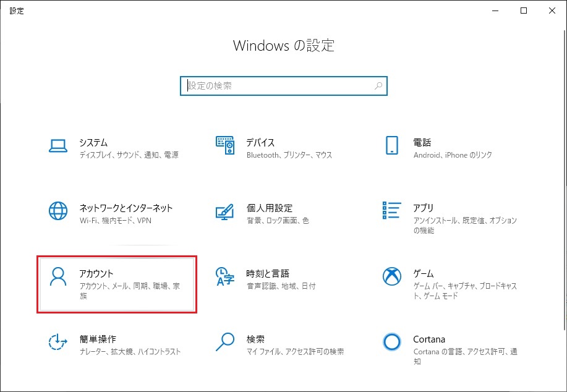This screenshot has width=567, height=392.
Task: Click the システム heading text
Action: 93,142
